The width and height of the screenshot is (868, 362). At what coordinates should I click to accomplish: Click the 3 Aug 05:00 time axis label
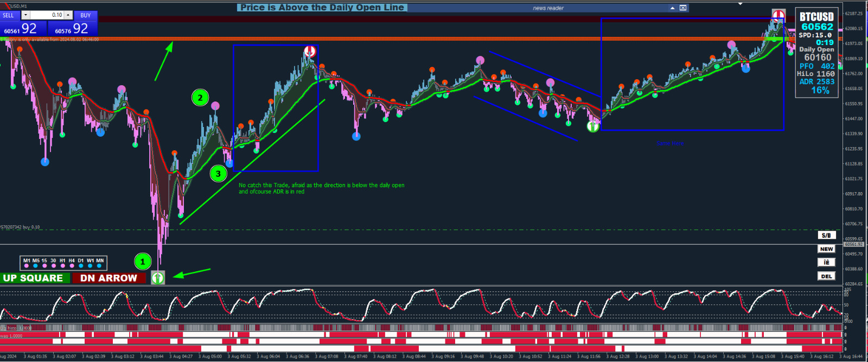[210, 357]
